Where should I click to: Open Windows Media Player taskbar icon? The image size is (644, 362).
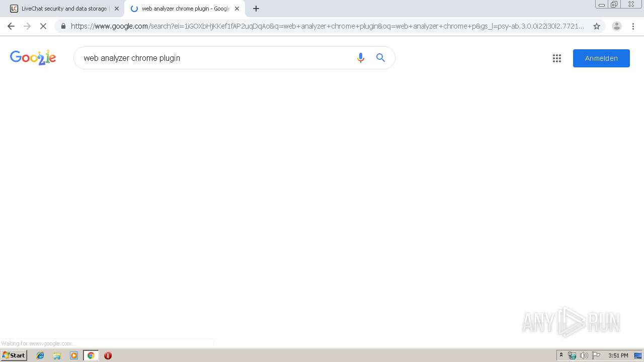click(x=74, y=355)
